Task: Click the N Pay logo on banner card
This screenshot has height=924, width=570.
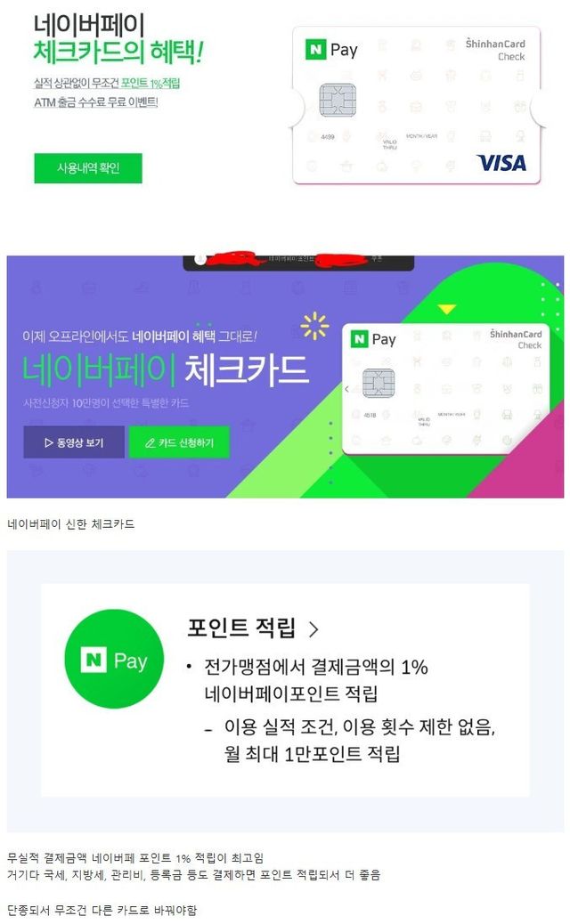Action: (373, 339)
